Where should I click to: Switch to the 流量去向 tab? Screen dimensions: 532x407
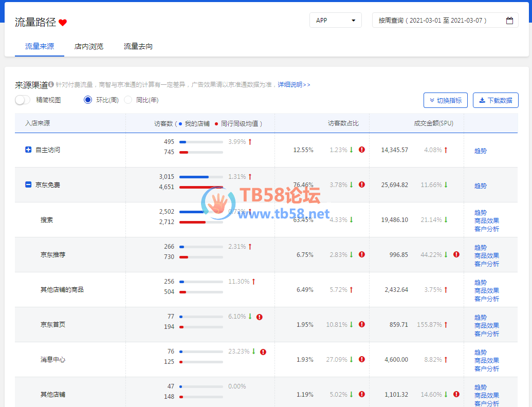[x=138, y=46]
